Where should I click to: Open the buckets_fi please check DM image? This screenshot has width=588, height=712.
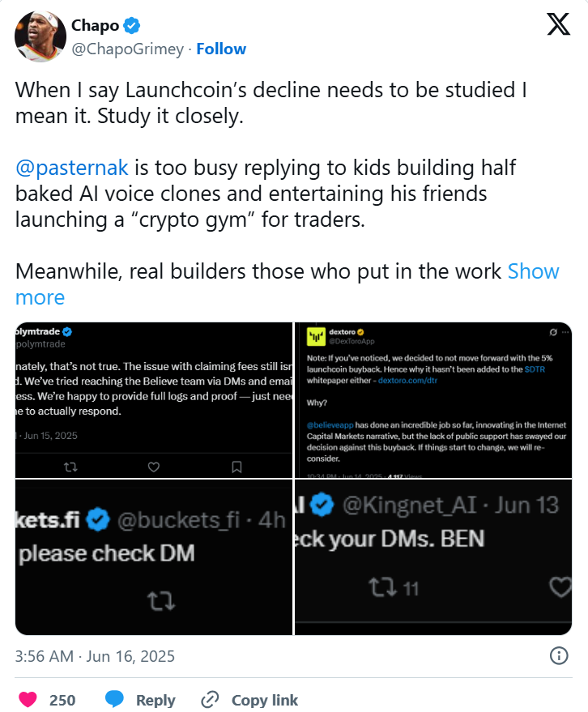(153, 557)
